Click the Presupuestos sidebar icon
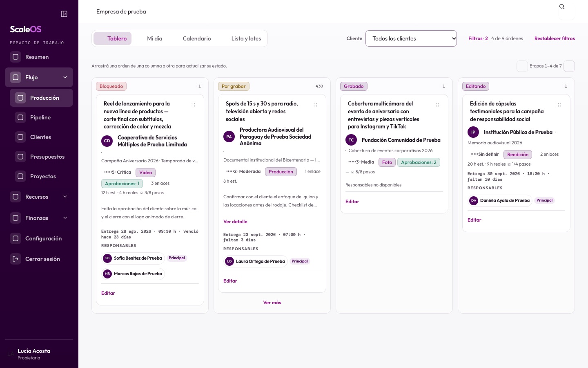This screenshot has height=368, width=588. click(x=20, y=157)
